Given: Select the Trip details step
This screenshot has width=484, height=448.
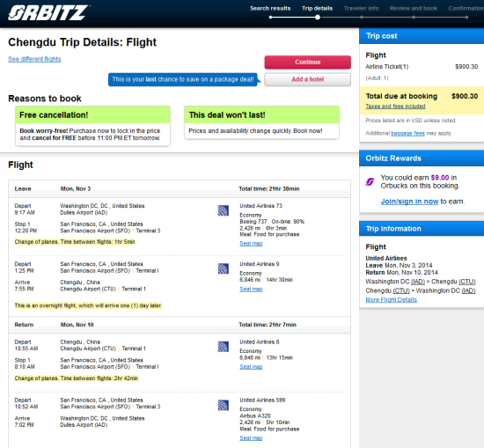Looking at the screenshot, I should pos(317,8).
